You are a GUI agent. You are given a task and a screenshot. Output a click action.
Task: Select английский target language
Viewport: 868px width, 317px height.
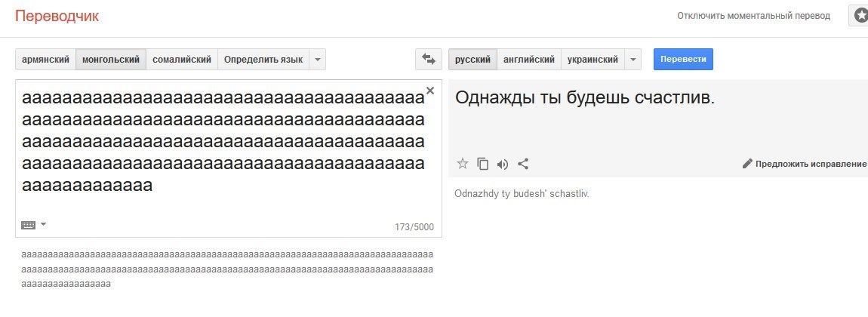(x=528, y=59)
